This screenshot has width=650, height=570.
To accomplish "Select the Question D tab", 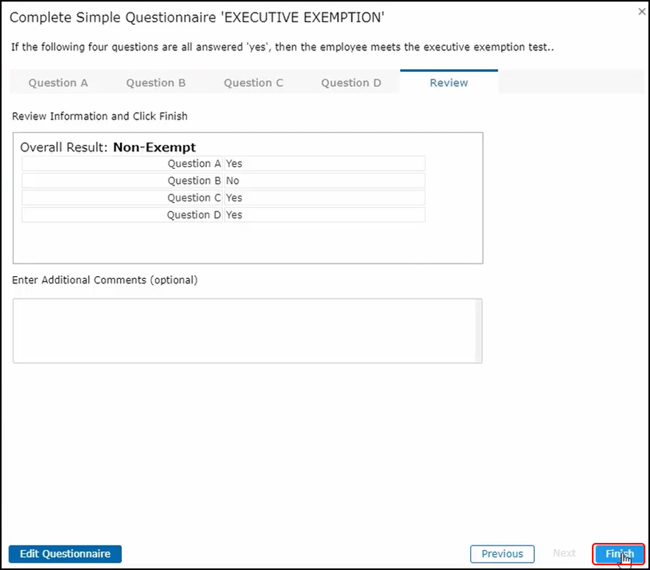I will (351, 83).
